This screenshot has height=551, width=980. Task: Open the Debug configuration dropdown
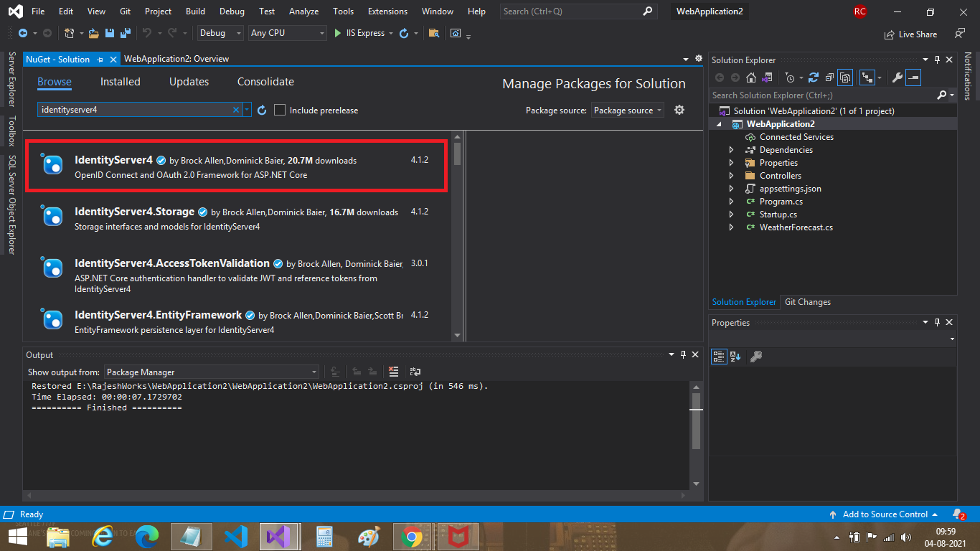click(x=221, y=33)
